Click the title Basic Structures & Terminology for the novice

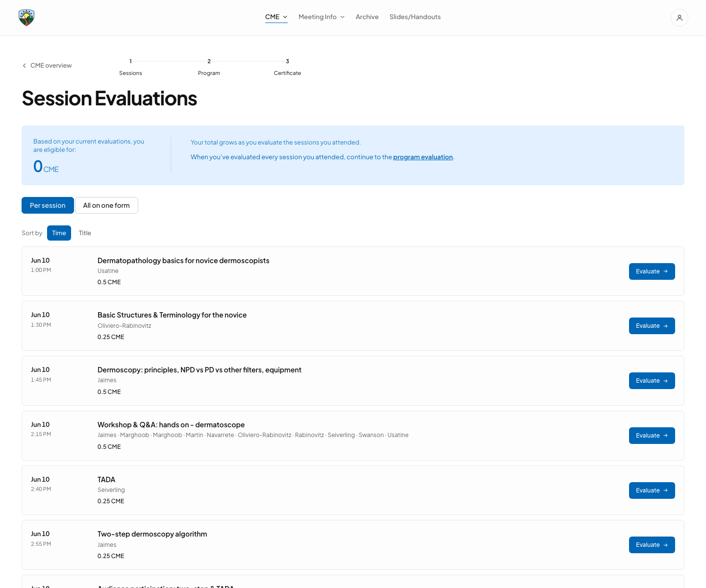point(172,315)
